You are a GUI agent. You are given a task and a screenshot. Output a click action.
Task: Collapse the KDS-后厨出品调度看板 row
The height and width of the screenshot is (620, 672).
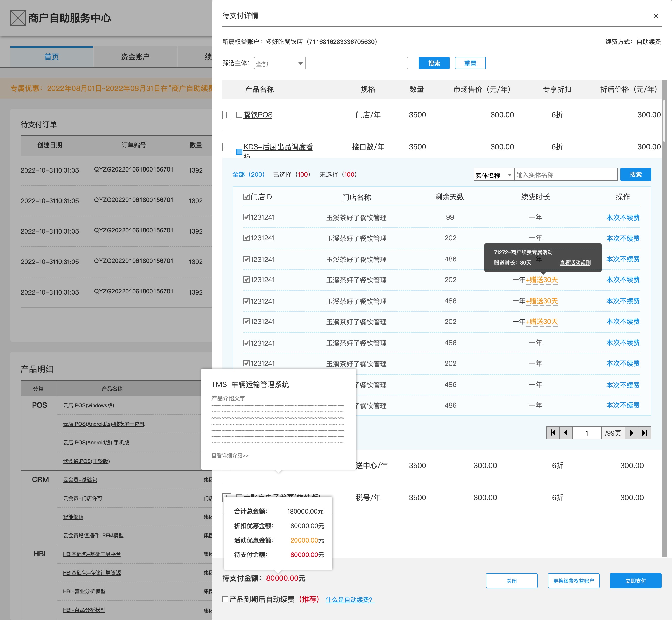227,147
